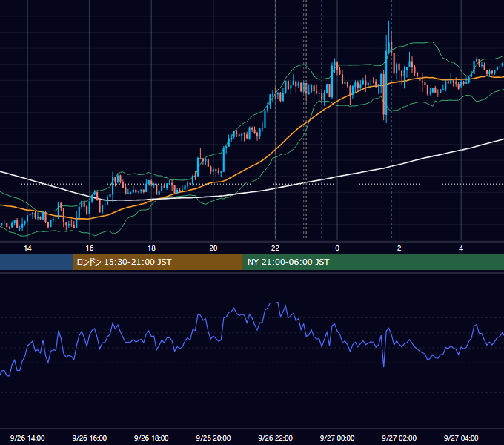Click the 9/26 22:00 date label

pos(275,438)
